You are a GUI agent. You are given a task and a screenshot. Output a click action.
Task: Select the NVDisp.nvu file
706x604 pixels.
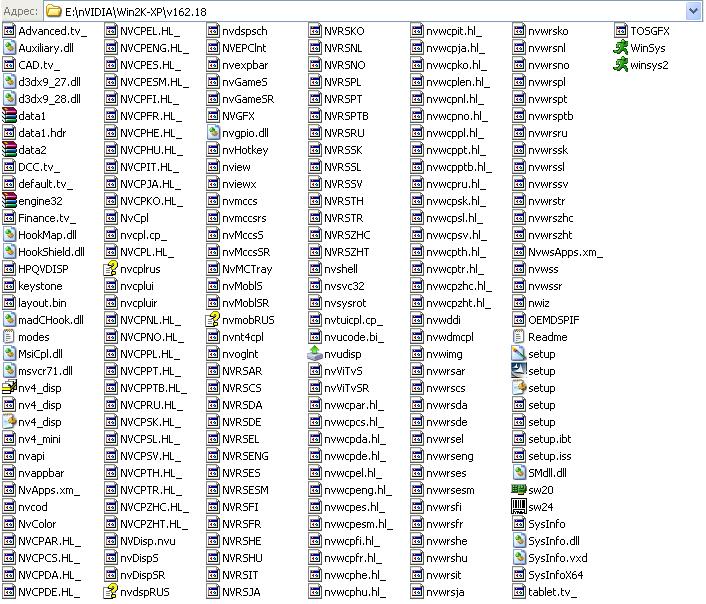[x=140, y=541]
